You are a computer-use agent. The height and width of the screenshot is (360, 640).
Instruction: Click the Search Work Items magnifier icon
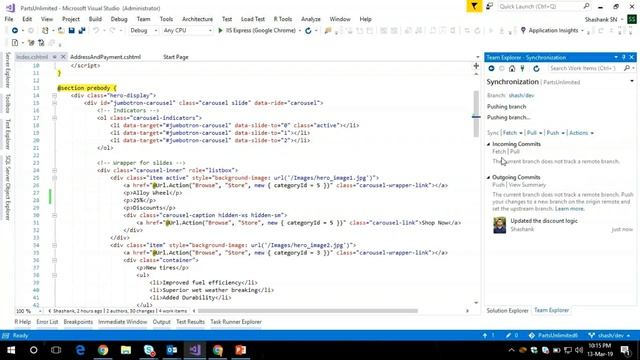627,68
